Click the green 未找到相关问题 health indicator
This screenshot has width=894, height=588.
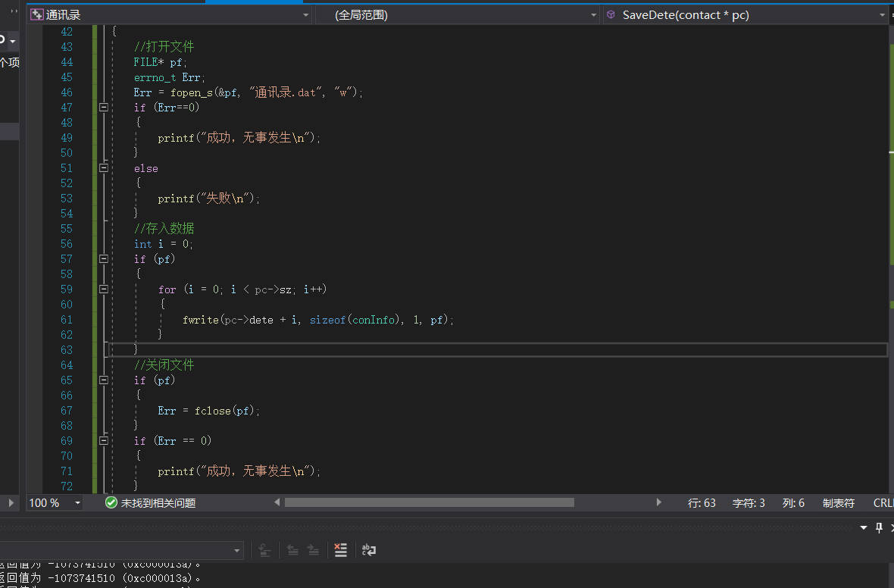[110, 502]
